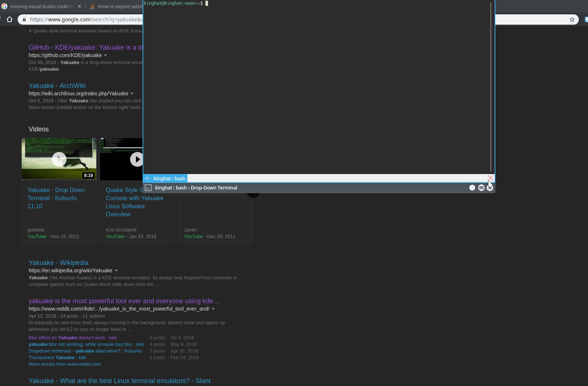Click the YouTube source under the Javier video
Screen dimensions: 588x386
(x=193, y=237)
